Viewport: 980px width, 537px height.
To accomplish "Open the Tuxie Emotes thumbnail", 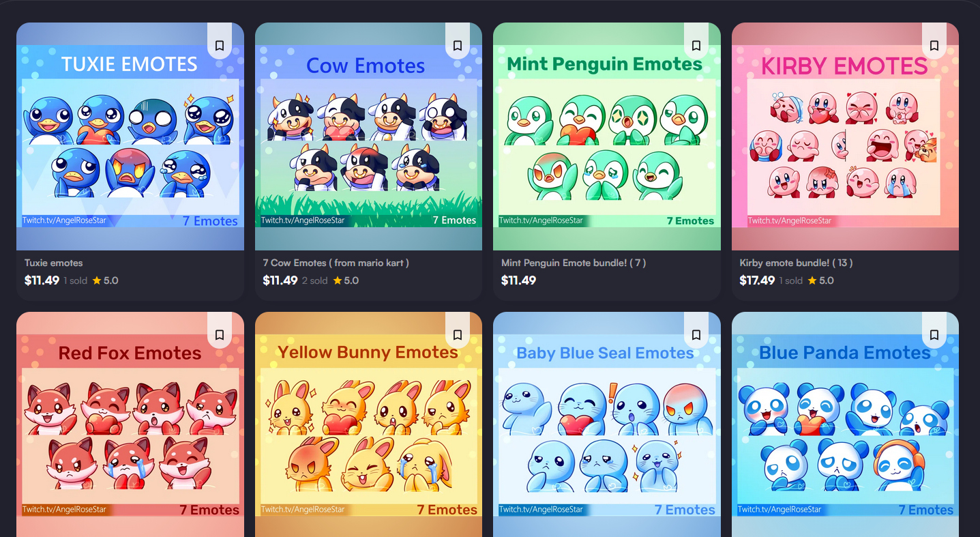I will [x=130, y=136].
